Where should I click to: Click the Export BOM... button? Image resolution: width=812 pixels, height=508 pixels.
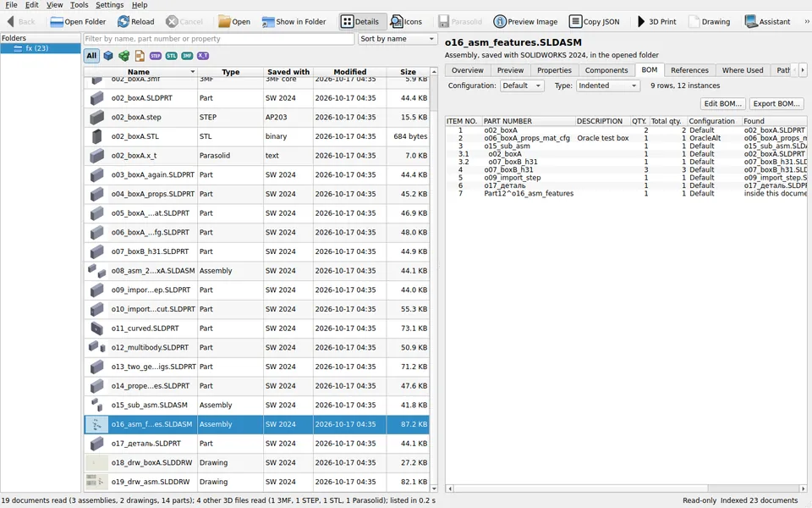coord(776,103)
